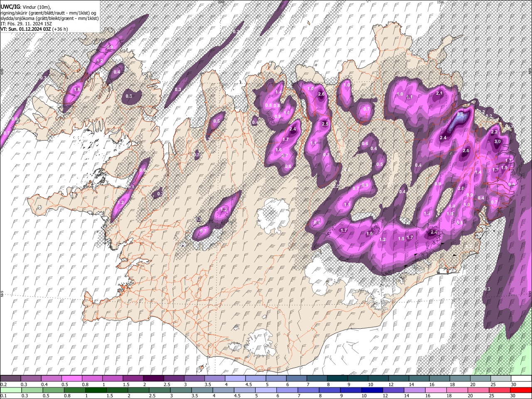This screenshot has height=399, width=532.
Task: Click the 0.2 label on the upper legend
Action: coord(3,384)
